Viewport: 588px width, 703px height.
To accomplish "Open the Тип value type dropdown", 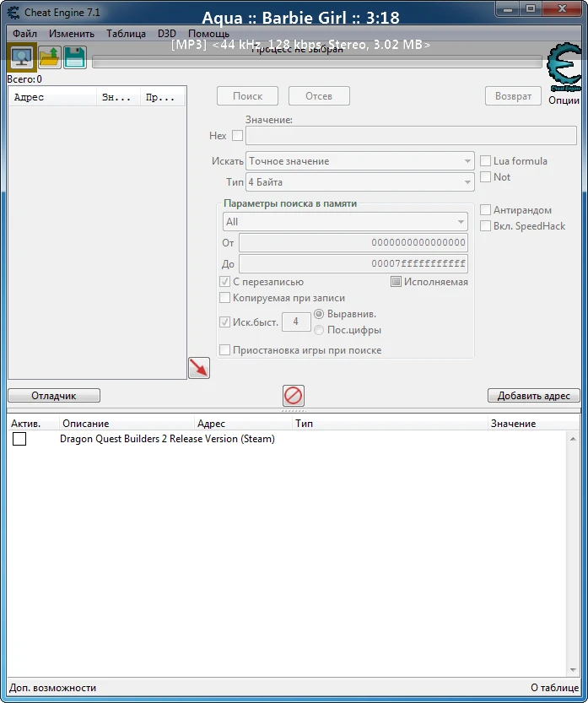I will [x=360, y=182].
